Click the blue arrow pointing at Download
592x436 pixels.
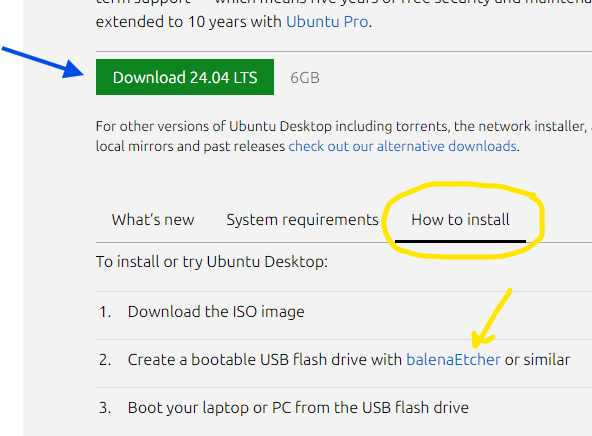(43, 62)
